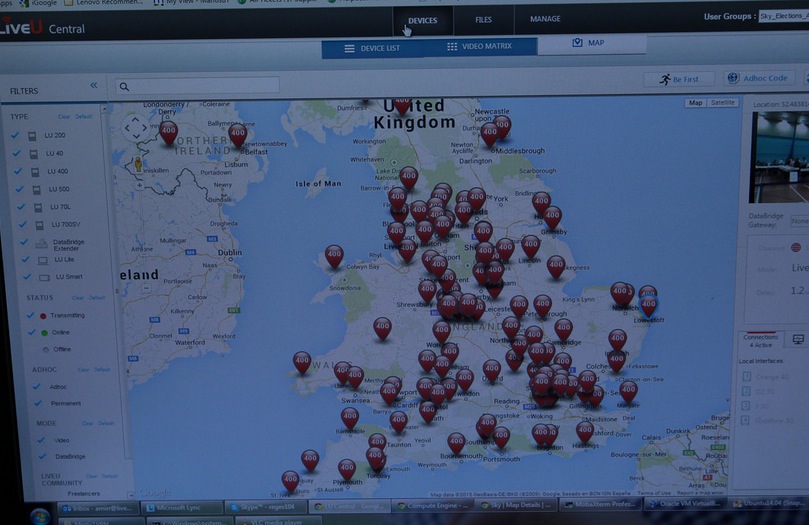Collapse the Filters panel with double chevron
The image size is (809, 525).
pyautogui.click(x=93, y=85)
